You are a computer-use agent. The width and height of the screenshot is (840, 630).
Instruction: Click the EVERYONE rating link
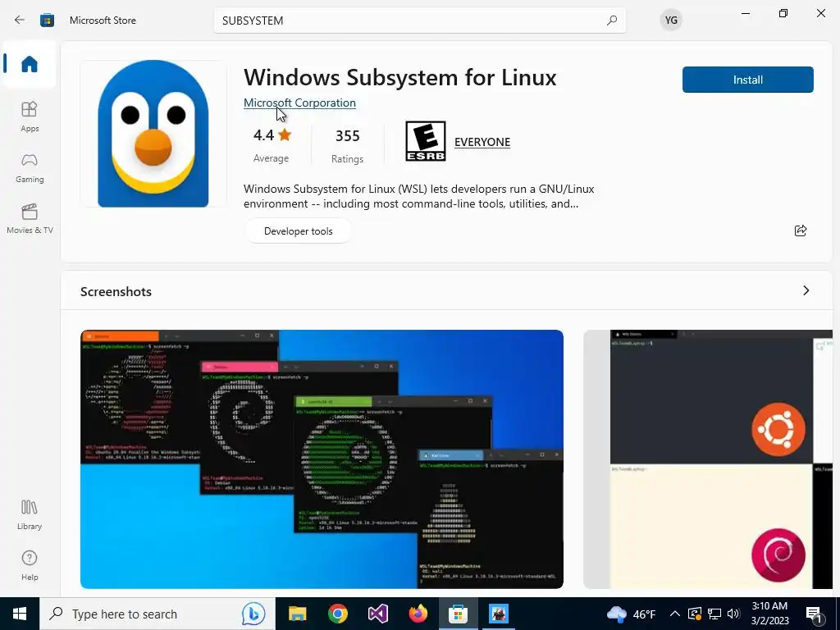pos(482,142)
